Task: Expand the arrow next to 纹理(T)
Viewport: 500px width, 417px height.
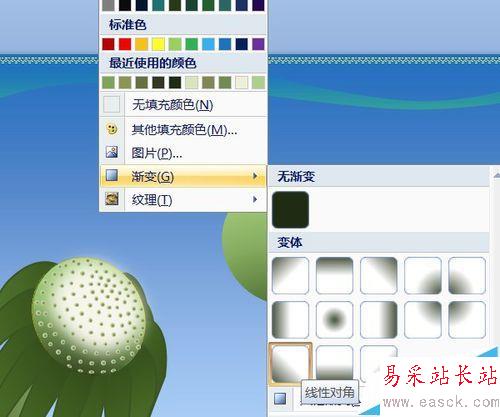Action: point(255,199)
